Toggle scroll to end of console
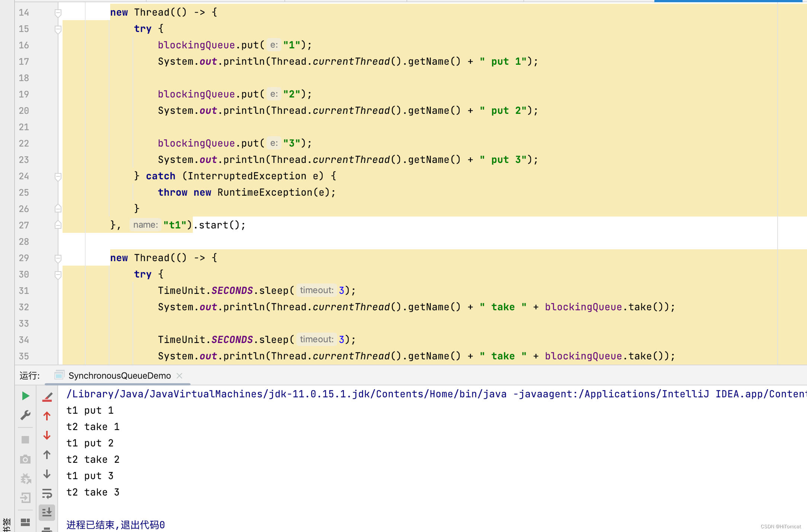The height and width of the screenshot is (532, 807). pos(47,513)
